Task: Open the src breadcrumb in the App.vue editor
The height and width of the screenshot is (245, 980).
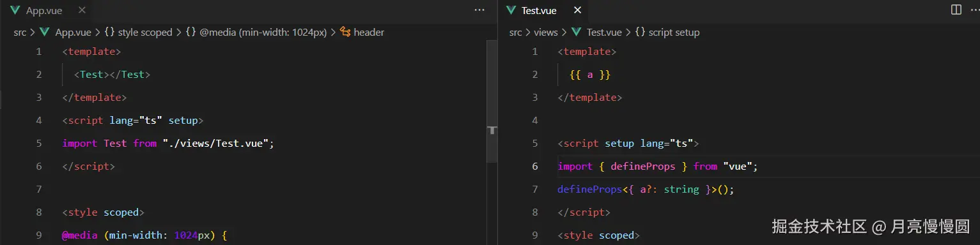Action: point(20,32)
